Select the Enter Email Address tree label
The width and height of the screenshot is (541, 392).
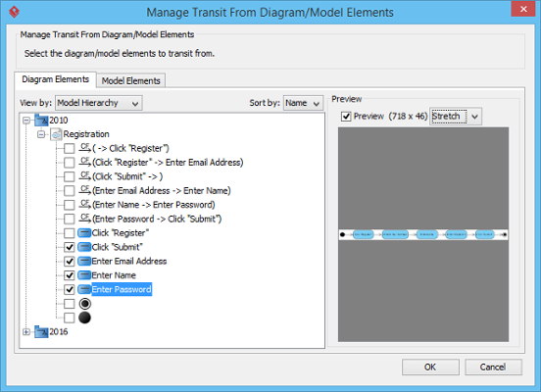(x=129, y=262)
